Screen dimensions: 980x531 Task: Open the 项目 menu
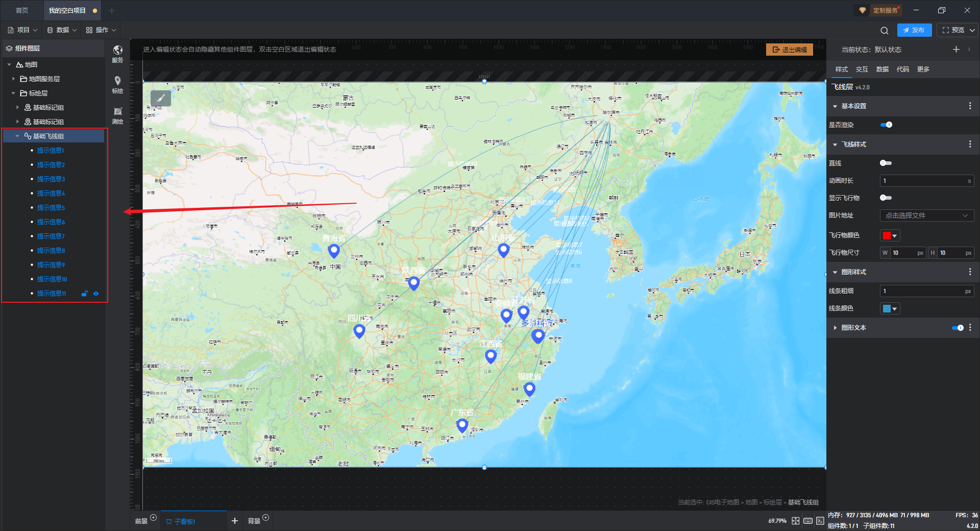tap(22, 30)
